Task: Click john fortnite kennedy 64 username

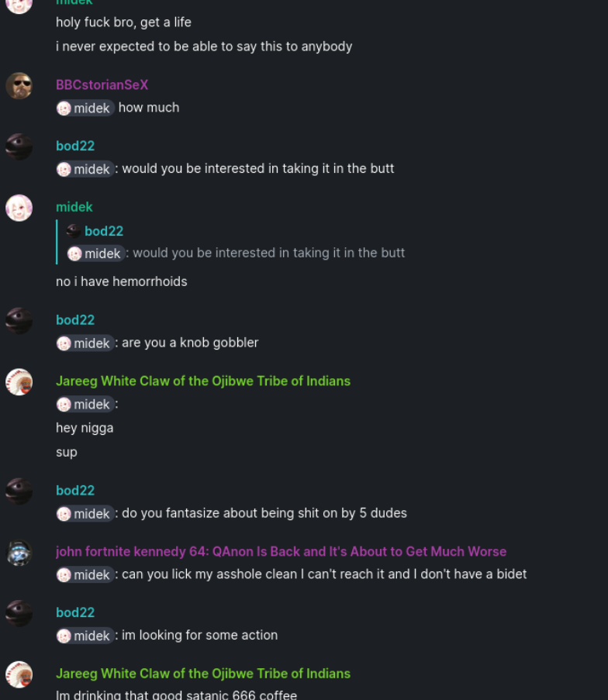Action: click(281, 551)
